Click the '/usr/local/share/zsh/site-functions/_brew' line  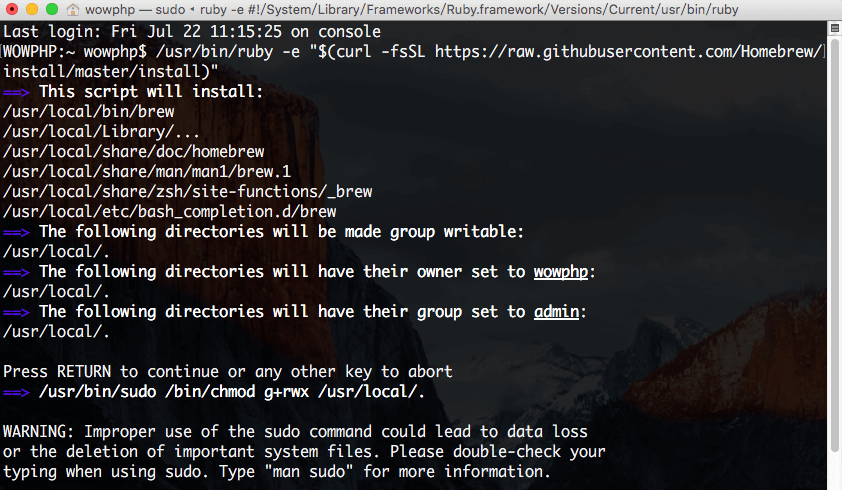coord(187,192)
